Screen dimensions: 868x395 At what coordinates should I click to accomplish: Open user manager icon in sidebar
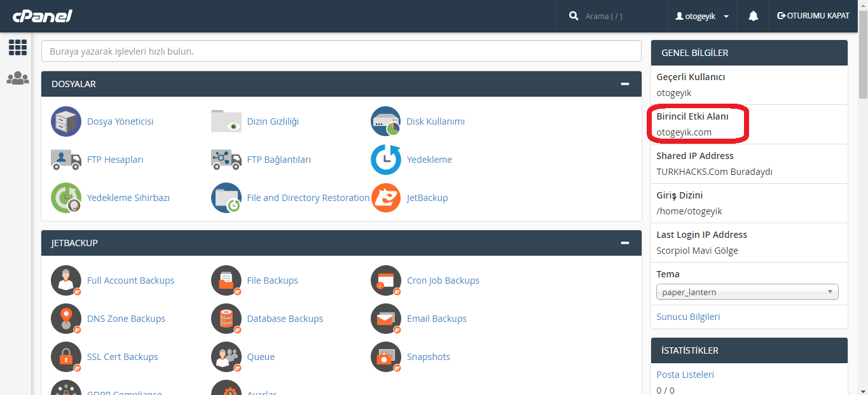pos(18,78)
